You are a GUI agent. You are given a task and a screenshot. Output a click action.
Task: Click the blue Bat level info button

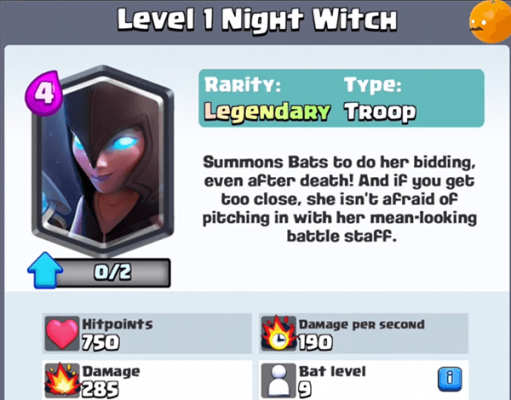tap(450, 379)
